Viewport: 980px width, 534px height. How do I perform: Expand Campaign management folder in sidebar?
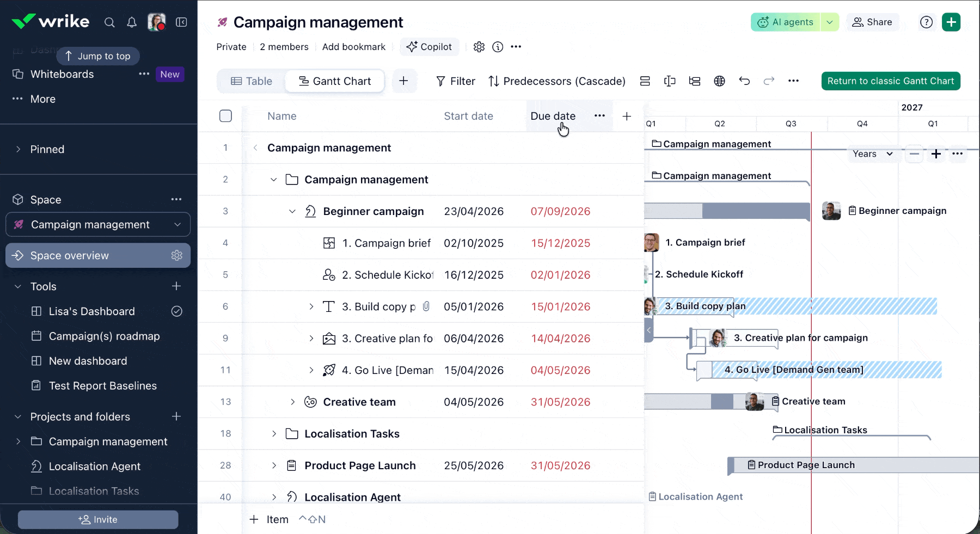(18, 441)
